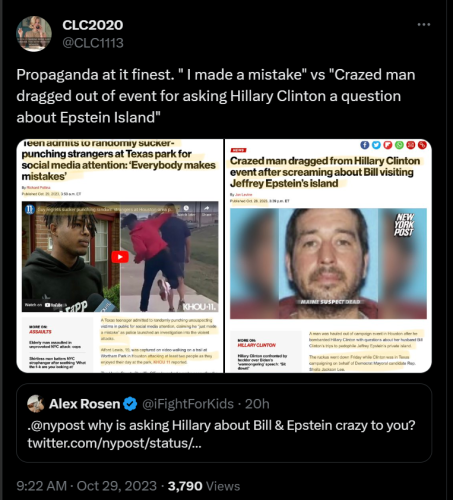Open the @iFightForKids handle
The height and width of the screenshot is (500, 453).
[x=188, y=404]
